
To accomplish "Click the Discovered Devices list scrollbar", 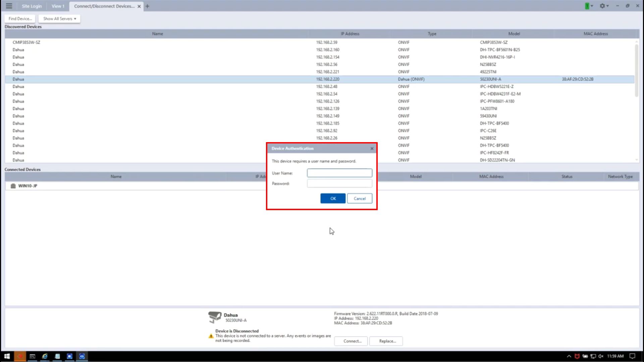I will point(636,70).
